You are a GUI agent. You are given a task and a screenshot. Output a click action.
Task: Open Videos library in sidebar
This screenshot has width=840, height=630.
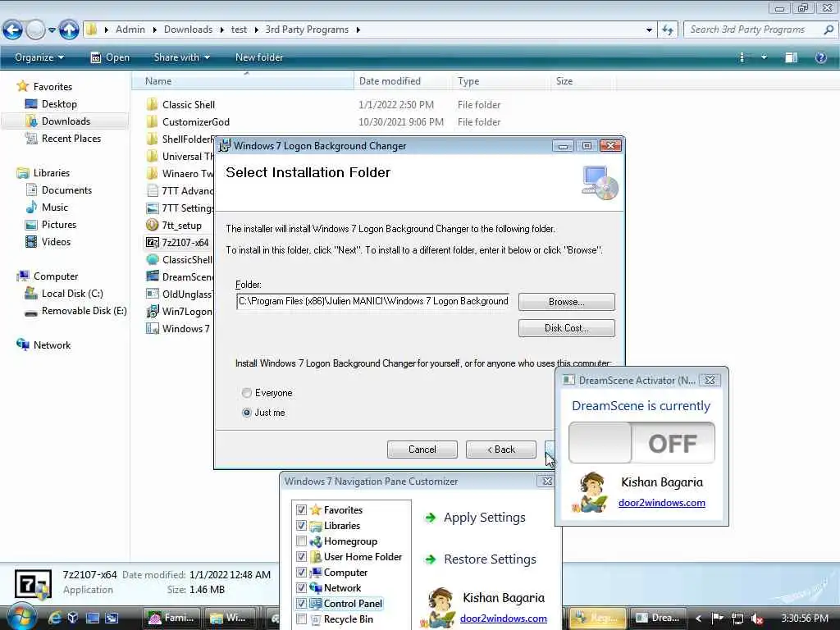[56, 242]
